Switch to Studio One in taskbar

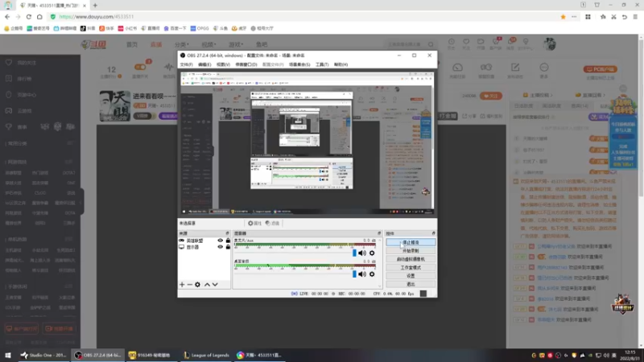click(43, 355)
